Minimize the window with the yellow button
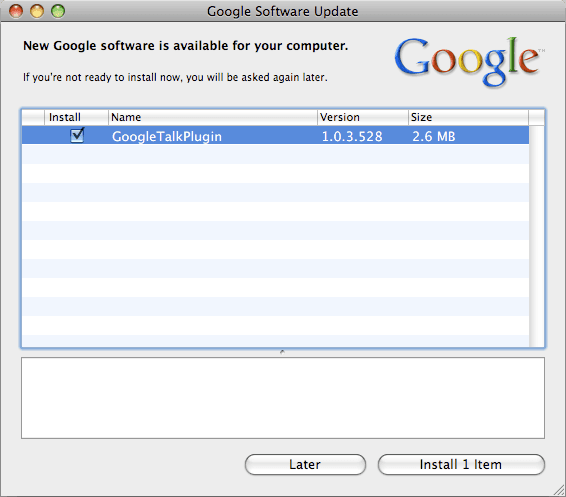Screen dimensions: 566x497 (x=37, y=11)
